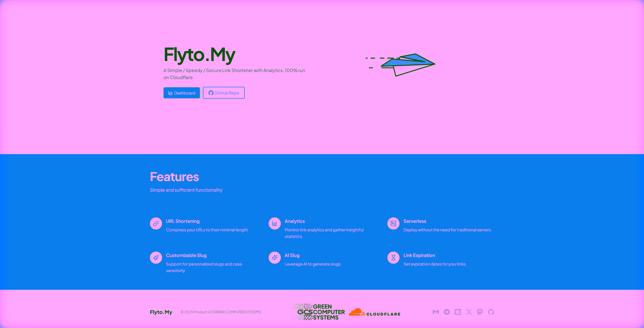
Task: Click the Link Expiration feature title
Action: [x=419, y=255]
